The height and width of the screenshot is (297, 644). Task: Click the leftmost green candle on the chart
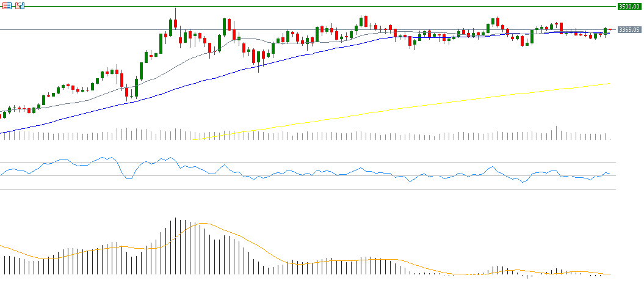point(3,114)
